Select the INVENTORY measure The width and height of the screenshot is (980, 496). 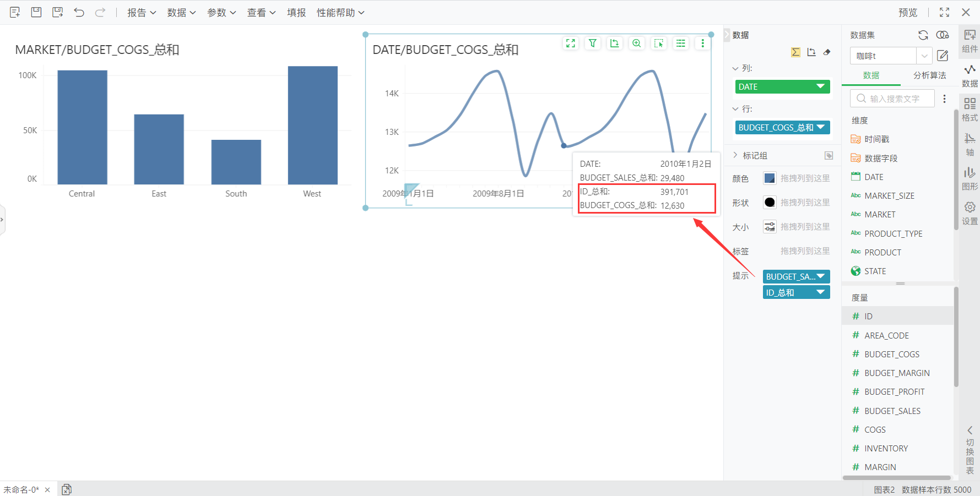(x=886, y=449)
